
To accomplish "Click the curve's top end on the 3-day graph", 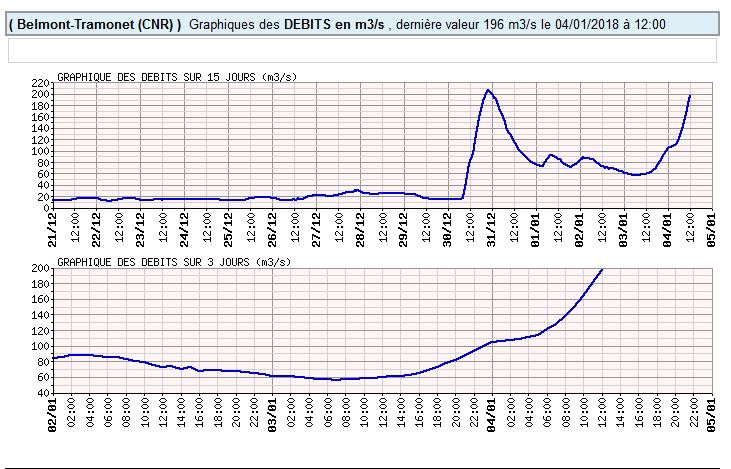I will 602,270.
